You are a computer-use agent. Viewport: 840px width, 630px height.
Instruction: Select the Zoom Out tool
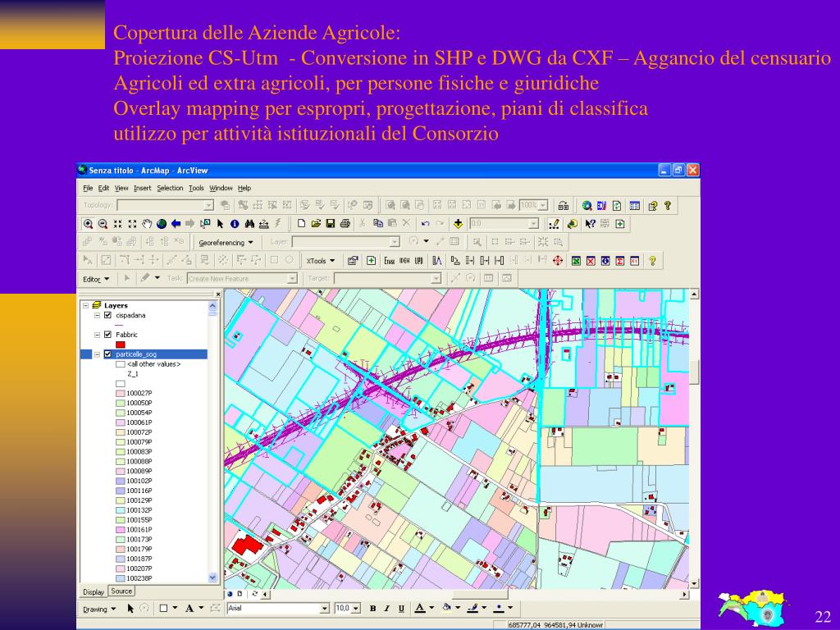pyautogui.click(x=103, y=224)
